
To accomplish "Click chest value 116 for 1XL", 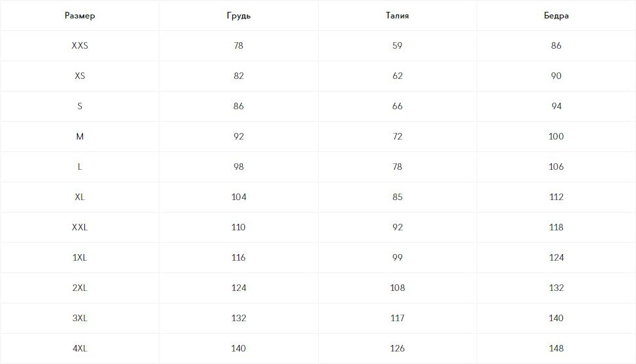I will point(238,258).
